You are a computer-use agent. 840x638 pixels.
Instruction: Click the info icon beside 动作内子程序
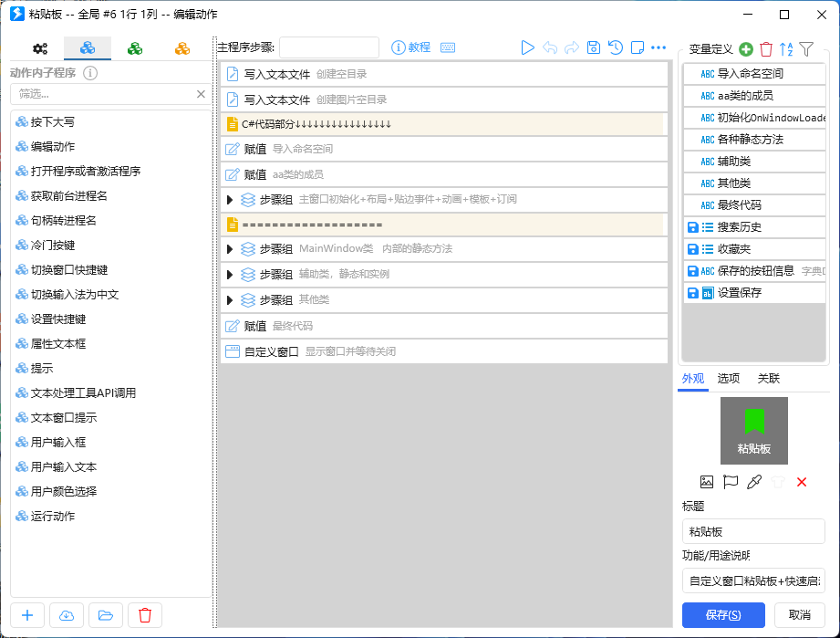coord(90,73)
